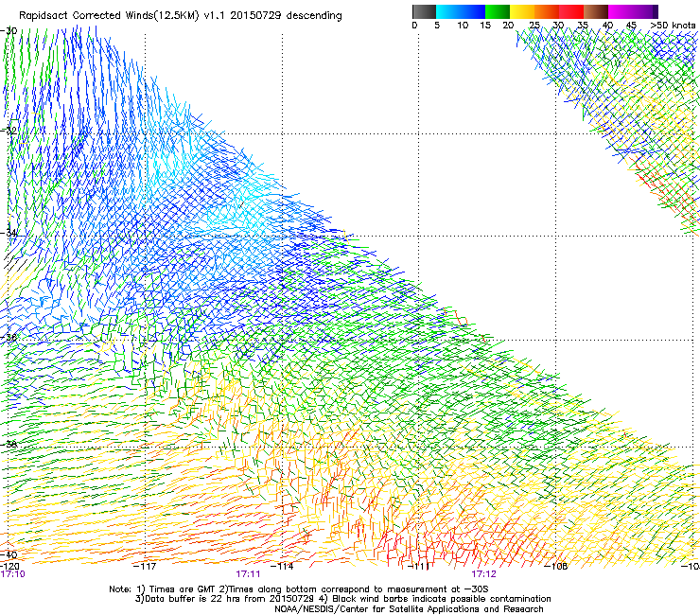This screenshot has height=615, width=700.
Task: Select the yellow 20–25 knots legend segment
Action: point(522,11)
